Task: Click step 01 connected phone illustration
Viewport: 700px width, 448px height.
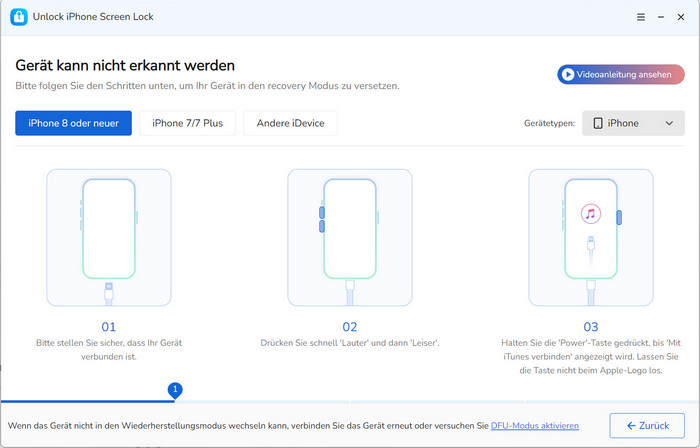Action: coord(109,237)
